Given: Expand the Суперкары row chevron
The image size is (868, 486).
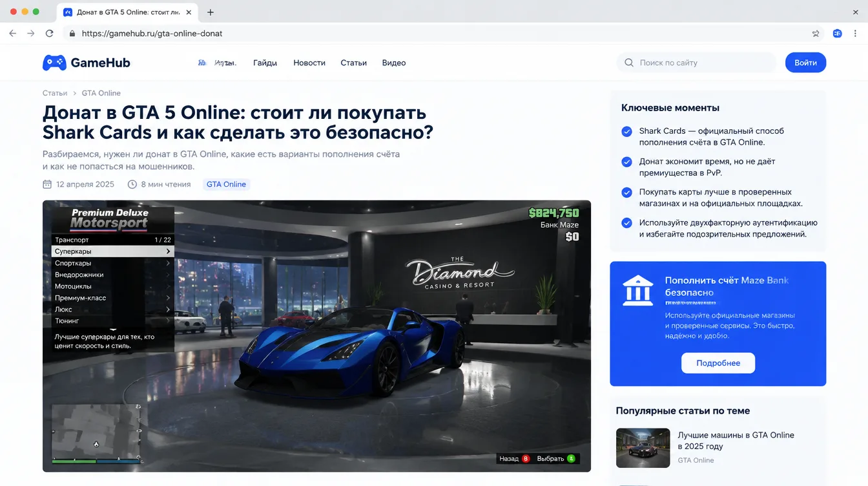Looking at the screenshot, I should coord(168,251).
